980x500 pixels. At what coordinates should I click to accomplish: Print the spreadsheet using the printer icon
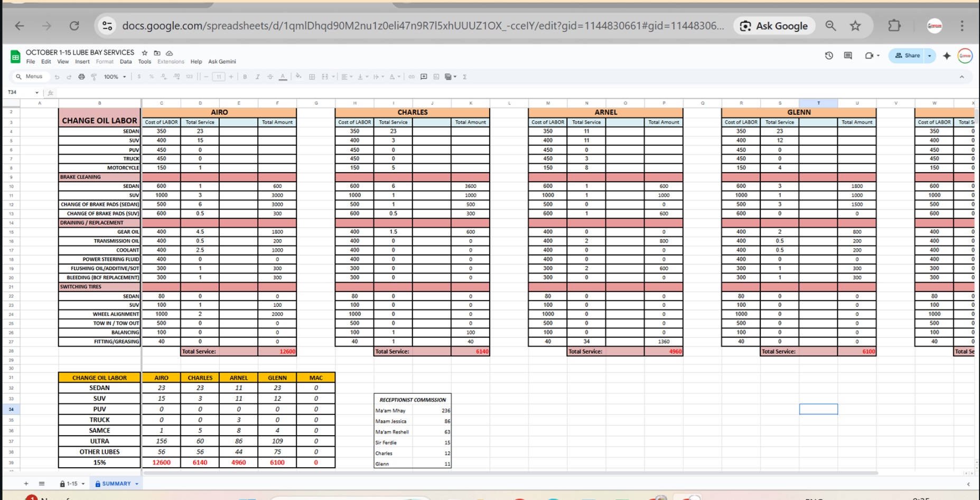81,77
